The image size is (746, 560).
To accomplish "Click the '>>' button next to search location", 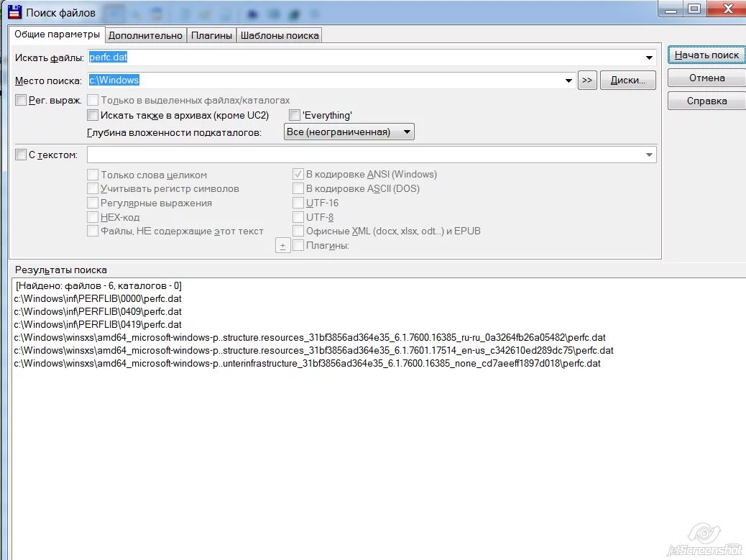I will coord(587,80).
